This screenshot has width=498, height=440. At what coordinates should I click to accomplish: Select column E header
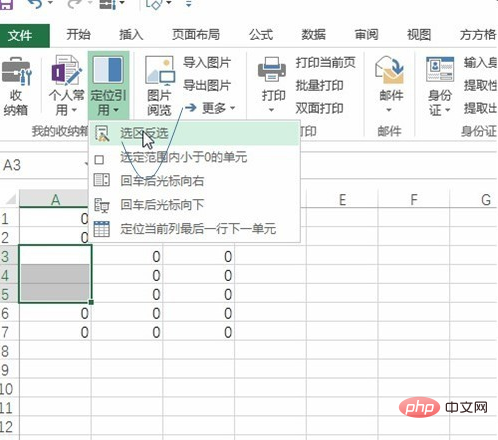coord(342,200)
